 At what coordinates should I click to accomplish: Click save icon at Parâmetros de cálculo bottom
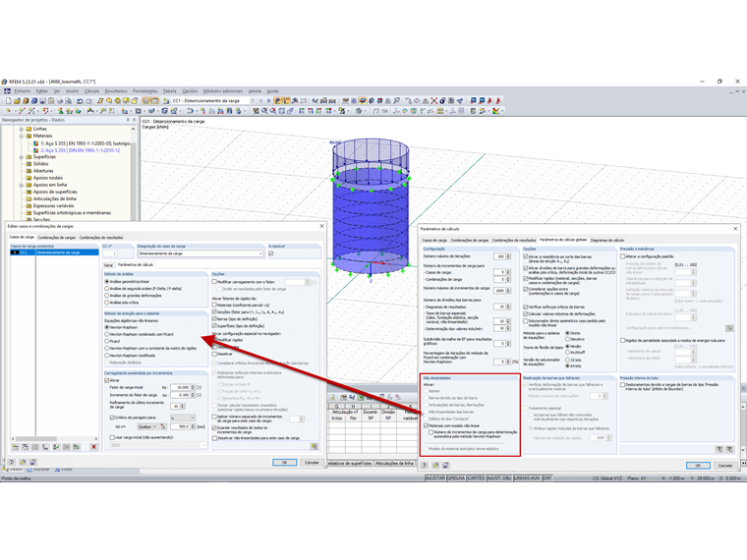[x=445, y=466]
